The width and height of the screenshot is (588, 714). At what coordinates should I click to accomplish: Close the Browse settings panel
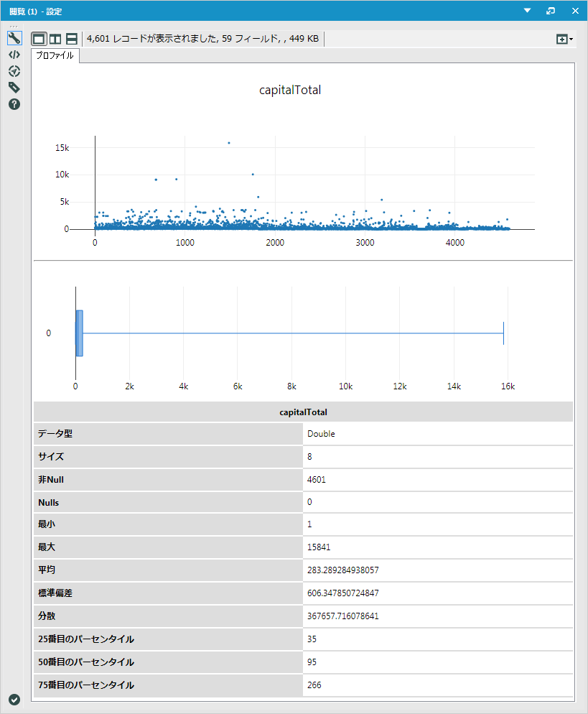[x=575, y=11]
